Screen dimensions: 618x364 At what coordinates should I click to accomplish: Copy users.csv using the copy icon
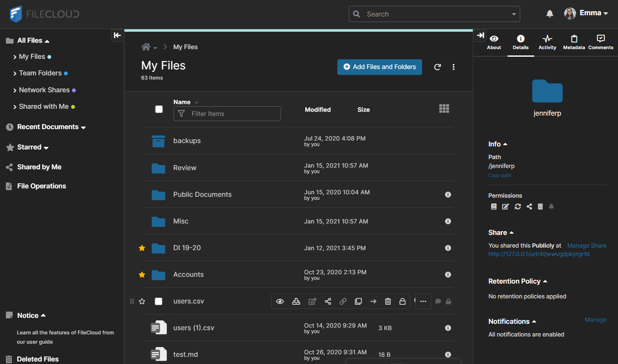point(358,301)
